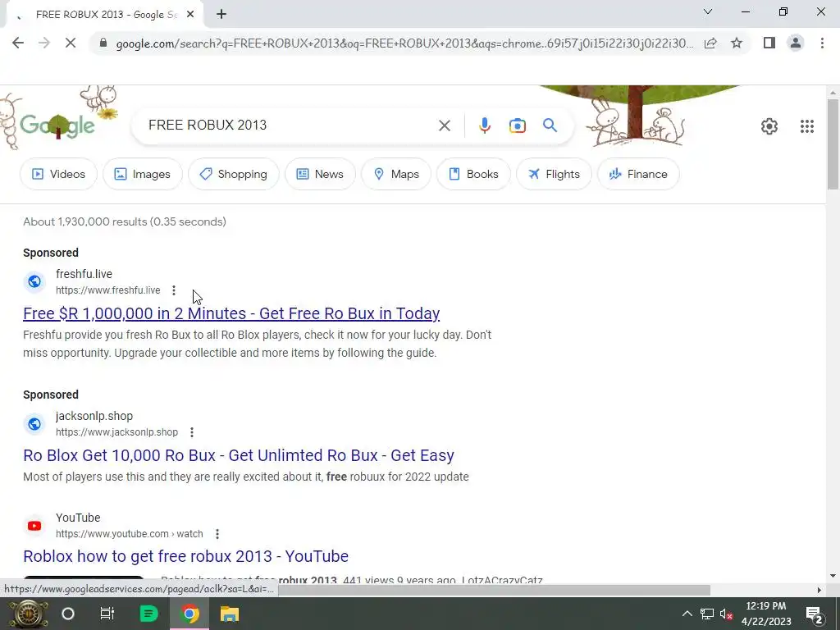Screen dimensions: 840x630
Task: Search by image with camera icon
Action: click(x=517, y=126)
